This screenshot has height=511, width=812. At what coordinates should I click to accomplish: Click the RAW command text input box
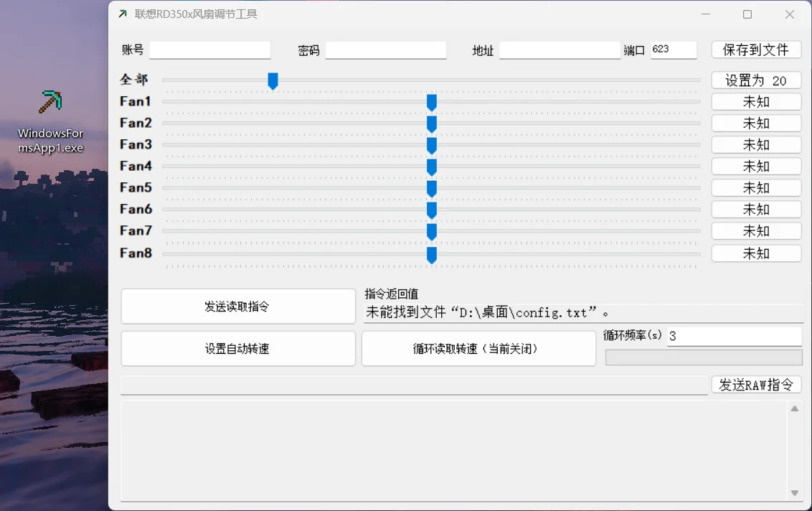click(414, 385)
